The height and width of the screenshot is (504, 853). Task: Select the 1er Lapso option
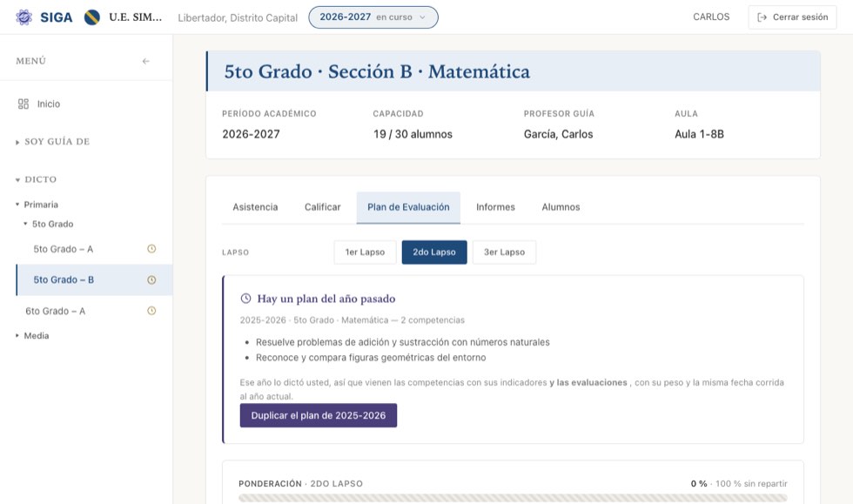pyautogui.click(x=365, y=252)
